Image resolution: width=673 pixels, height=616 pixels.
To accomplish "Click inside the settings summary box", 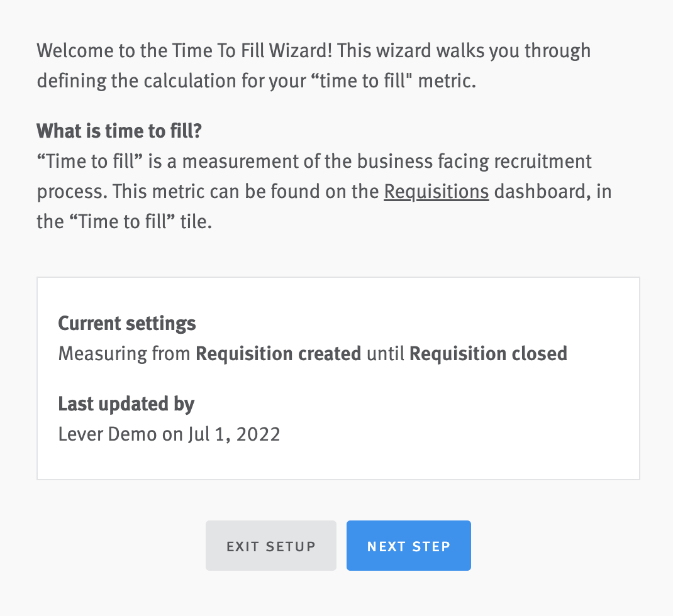I will click(x=338, y=377).
